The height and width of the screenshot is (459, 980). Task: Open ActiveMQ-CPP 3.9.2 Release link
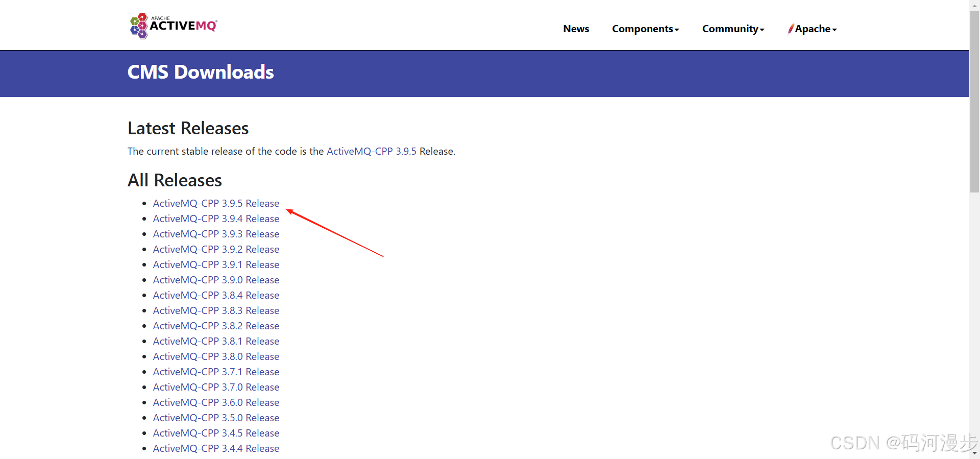coord(216,249)
